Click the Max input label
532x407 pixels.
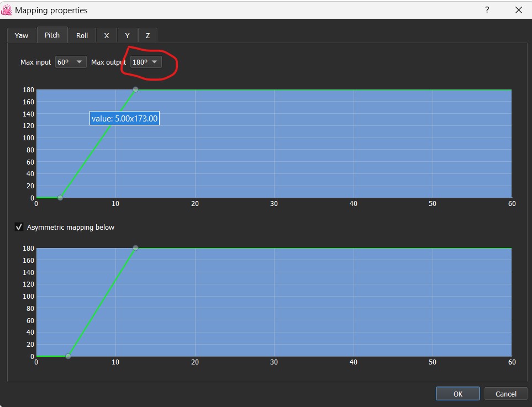[35, 62]
